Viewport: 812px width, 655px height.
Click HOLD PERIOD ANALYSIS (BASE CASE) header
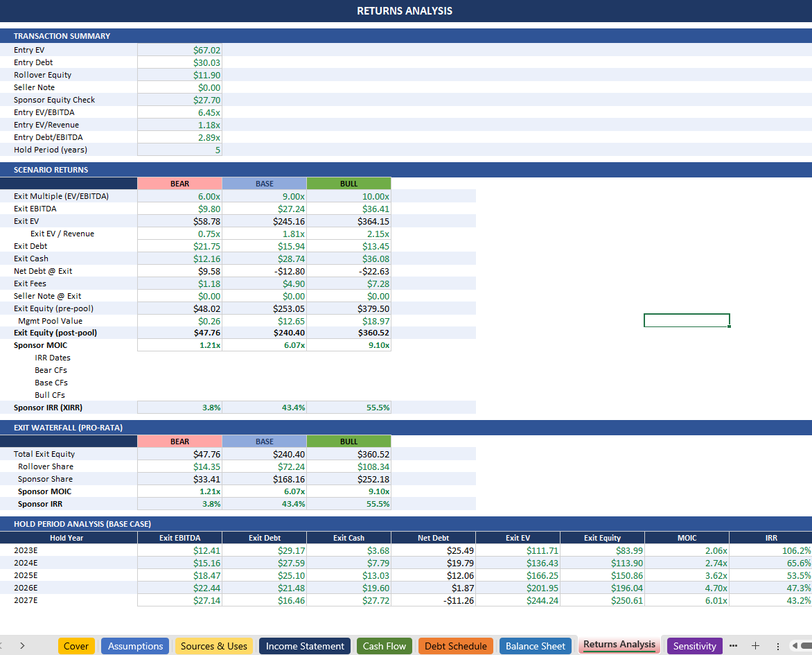coord(406,524)
